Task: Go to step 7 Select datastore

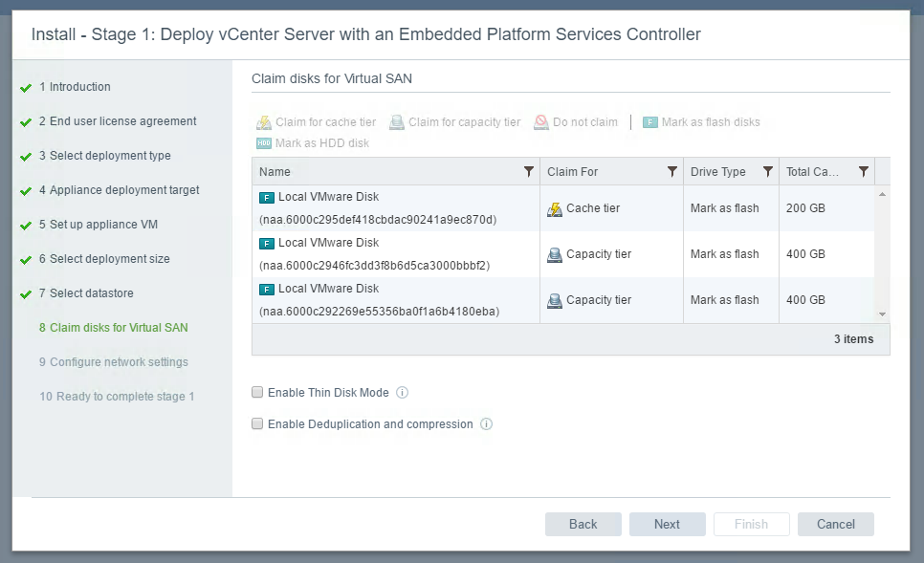Action: (86, 293)
